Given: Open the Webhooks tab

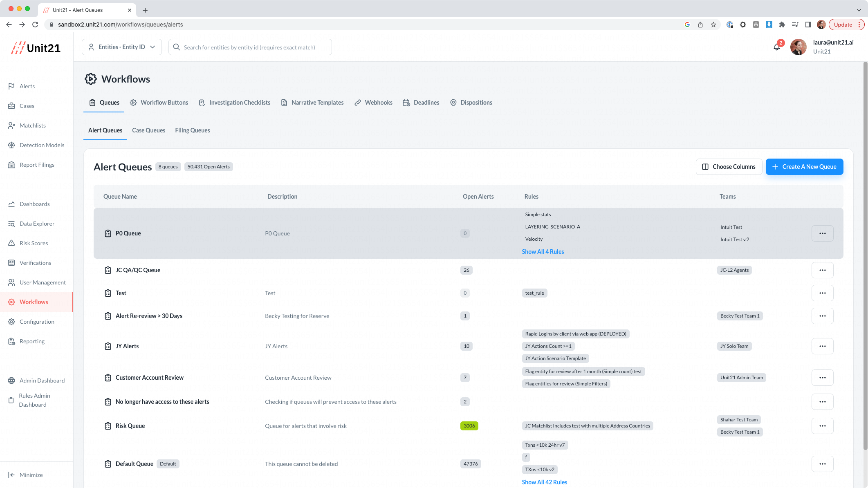Looking at the screenshot, I should coord(374,103).
